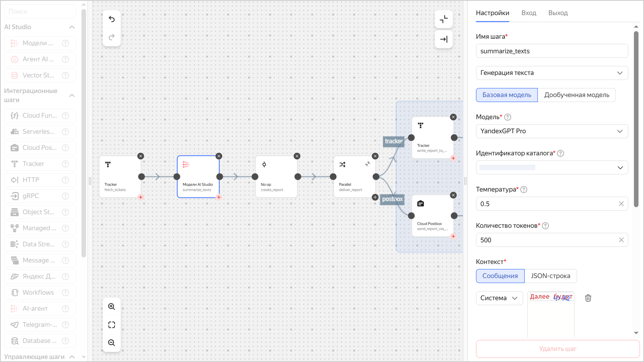644x362 pixels.
Task: Click the undo icon on the canvas
Action: point(111,19)
